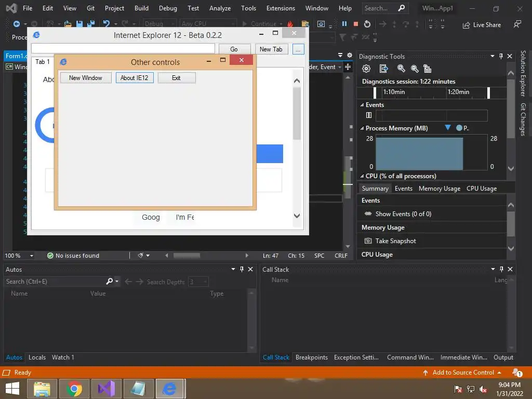Click the split editor plus icon
Screen dimensions: 532x399
coord(348,67)
